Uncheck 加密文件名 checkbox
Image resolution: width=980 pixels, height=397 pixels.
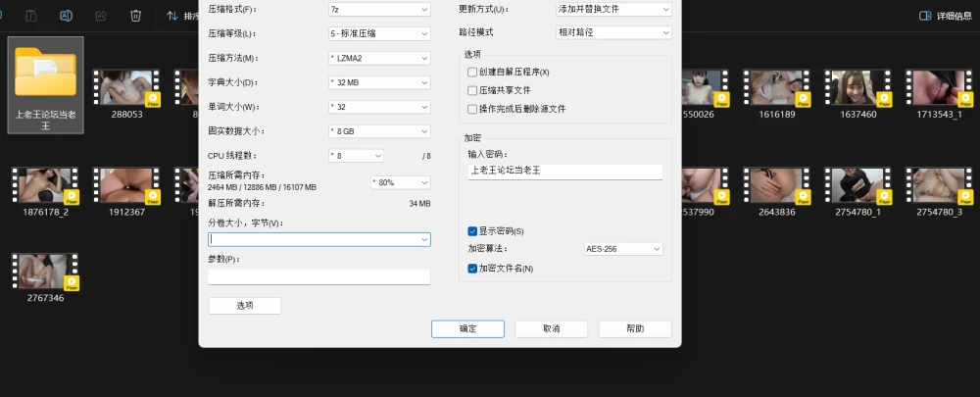point(472,269)
